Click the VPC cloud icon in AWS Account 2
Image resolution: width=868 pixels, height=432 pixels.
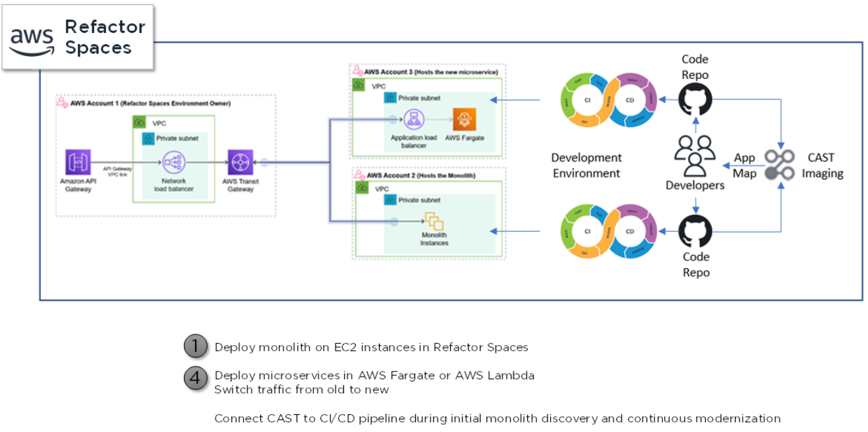point(362,188)
